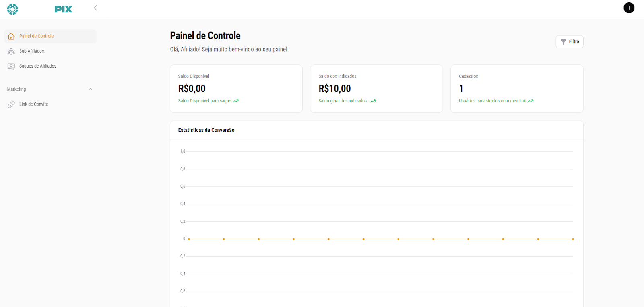
Task: Click the Painel de Controle home icon
Action: coord(11,36)
